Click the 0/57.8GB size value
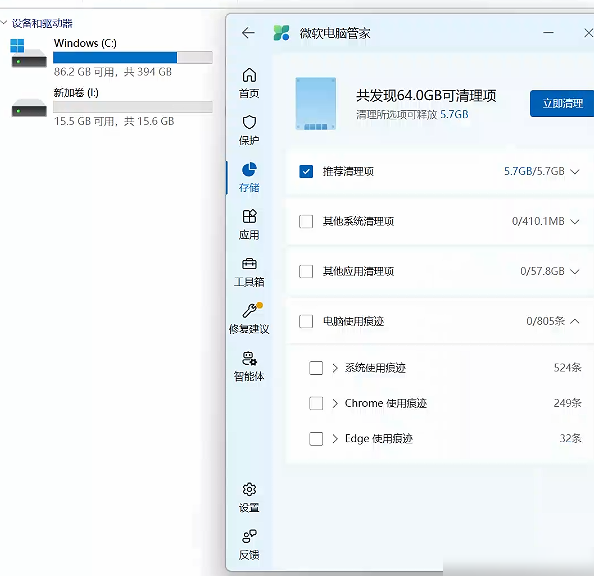 tap(542, 271)
